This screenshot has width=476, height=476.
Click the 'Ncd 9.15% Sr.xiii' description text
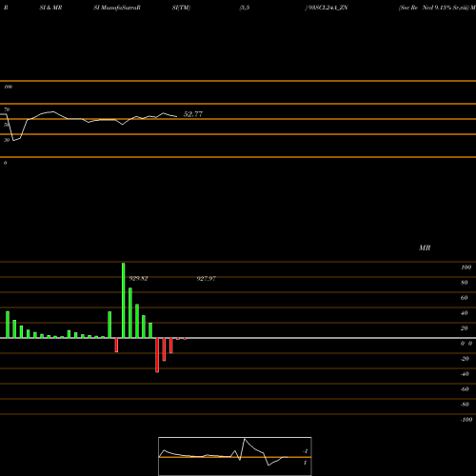446,8
